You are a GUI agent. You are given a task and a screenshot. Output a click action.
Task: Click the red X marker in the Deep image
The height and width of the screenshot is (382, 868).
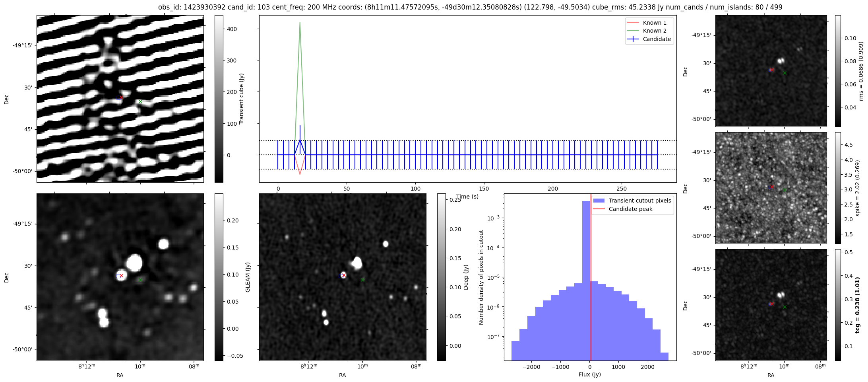[x=344, y=275]
